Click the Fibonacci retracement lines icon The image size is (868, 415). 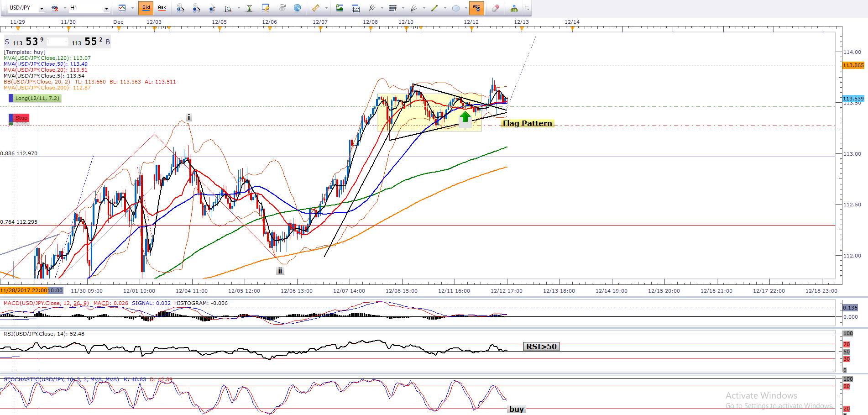[392, 8]
